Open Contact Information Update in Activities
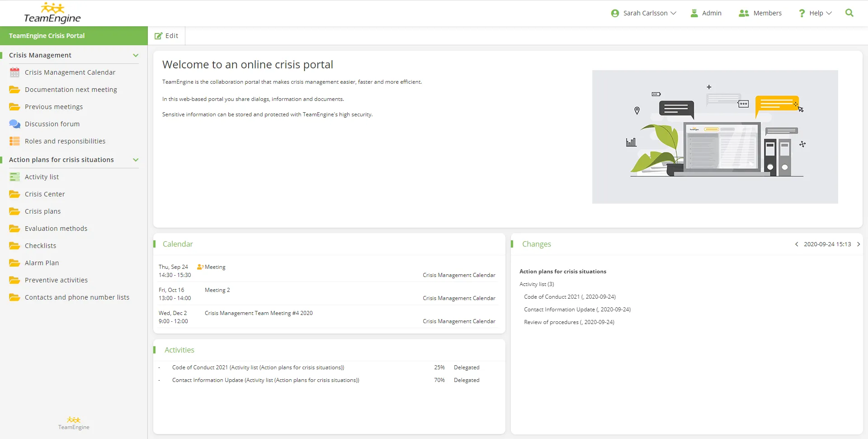 [266, 380]
